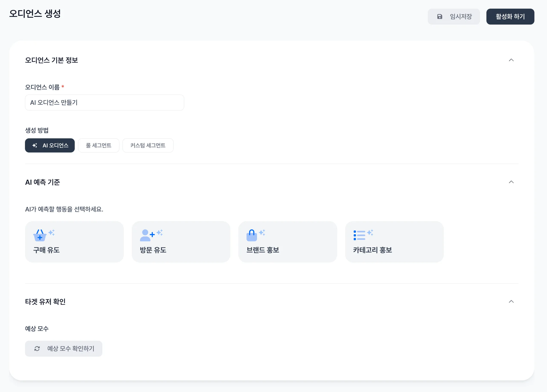Click the list icon for 카테고리 홍보
Screen dimensions: 547x392
tap(359, 235)
